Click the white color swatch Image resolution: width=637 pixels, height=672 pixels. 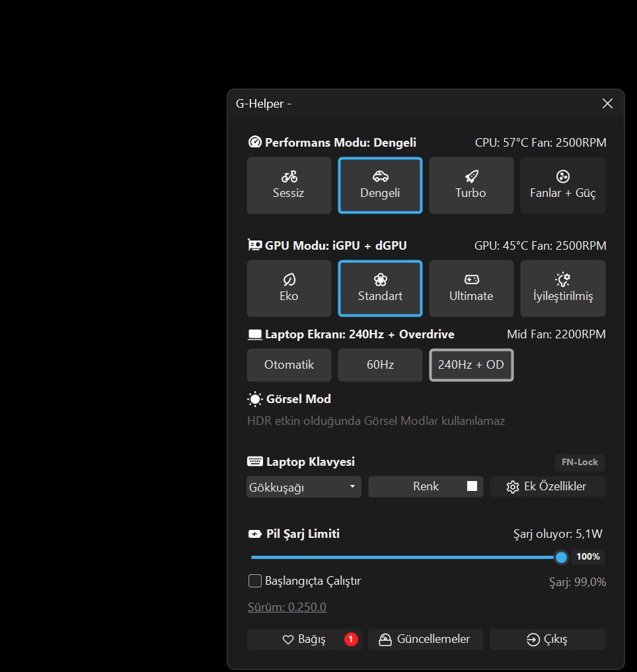pyautogui.click(x=472, y=486)
